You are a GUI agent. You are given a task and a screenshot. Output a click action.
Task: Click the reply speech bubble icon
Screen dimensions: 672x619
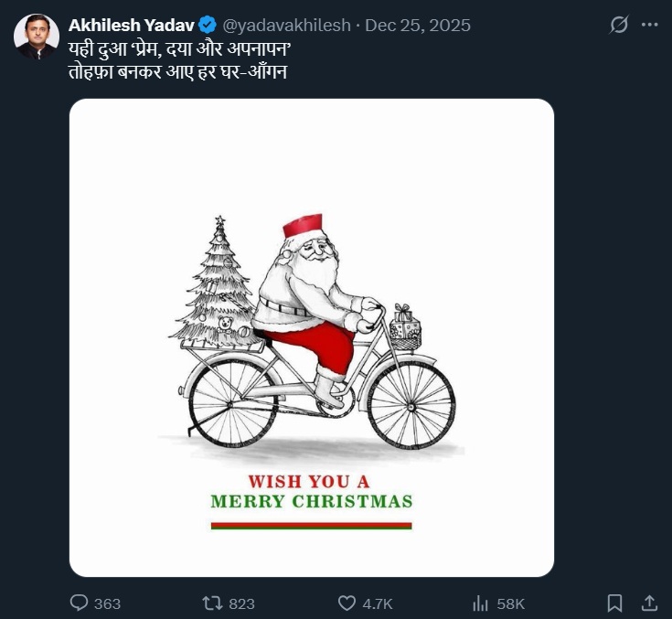click(80, 603)
